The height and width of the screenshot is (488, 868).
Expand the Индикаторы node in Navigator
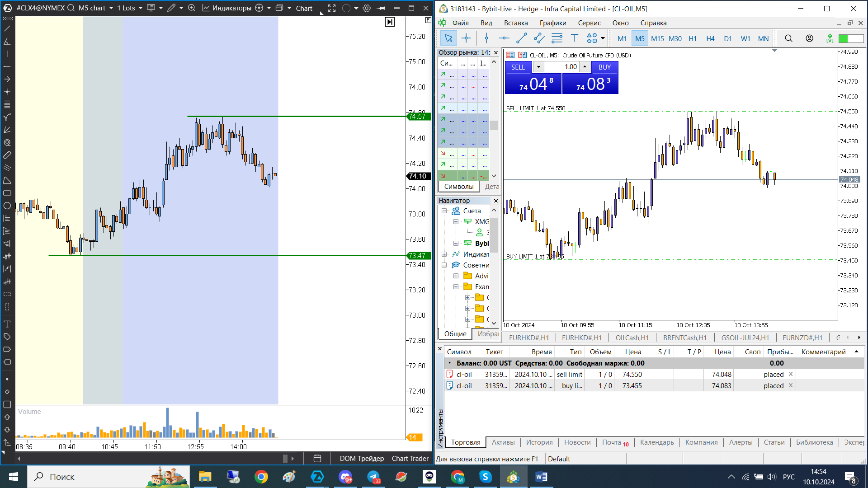click(x=444, y=254)
